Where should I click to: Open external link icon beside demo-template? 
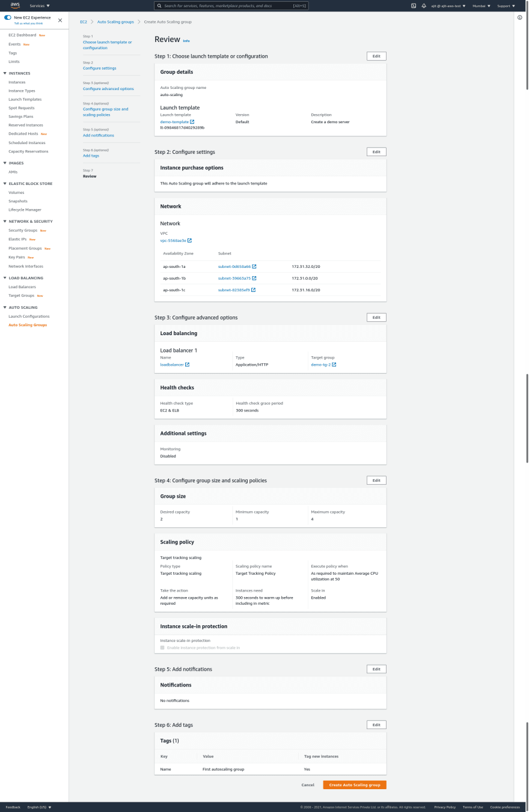click(x=192, y=122)
